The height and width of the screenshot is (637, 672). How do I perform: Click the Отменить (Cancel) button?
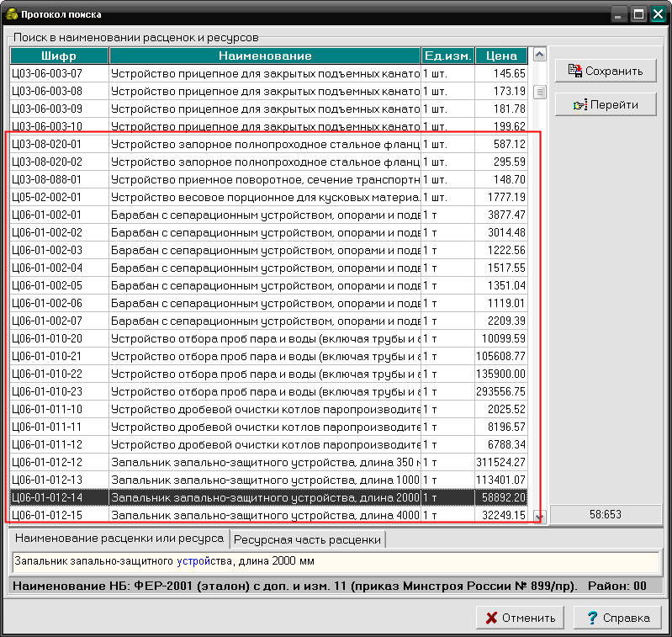[x=520, y=618]
